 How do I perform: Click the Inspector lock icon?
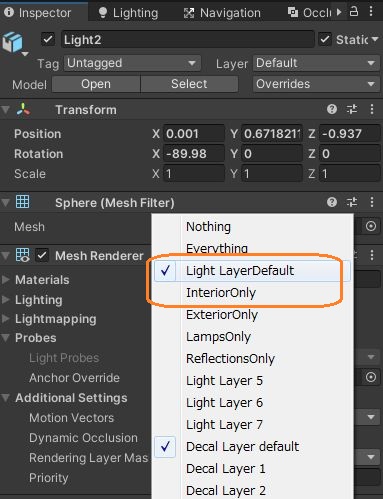354,12
